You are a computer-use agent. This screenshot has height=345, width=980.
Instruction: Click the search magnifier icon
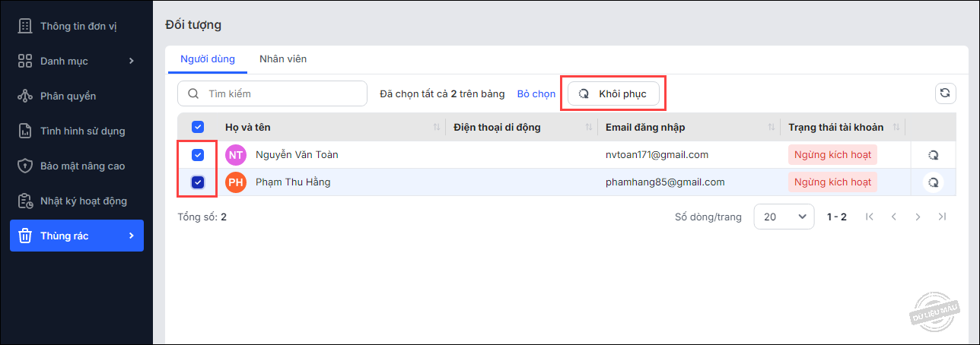pyautogui.click(x=193, y=94)
